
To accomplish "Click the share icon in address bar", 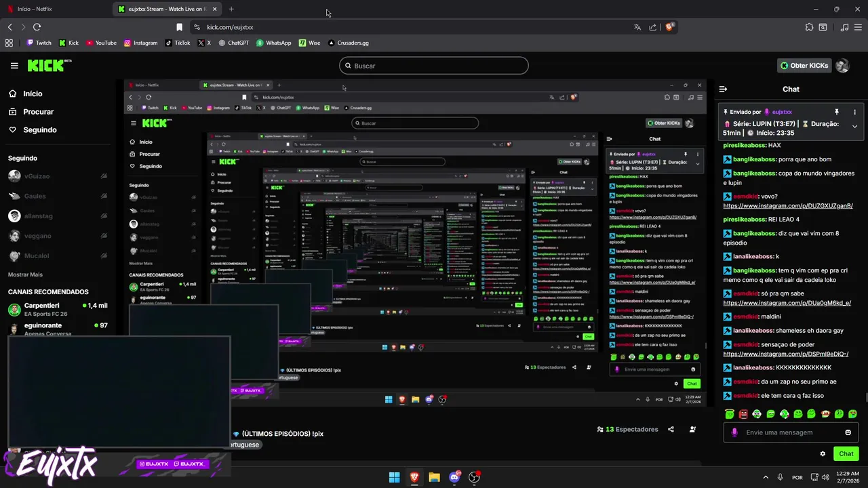I will pos(652,27).
